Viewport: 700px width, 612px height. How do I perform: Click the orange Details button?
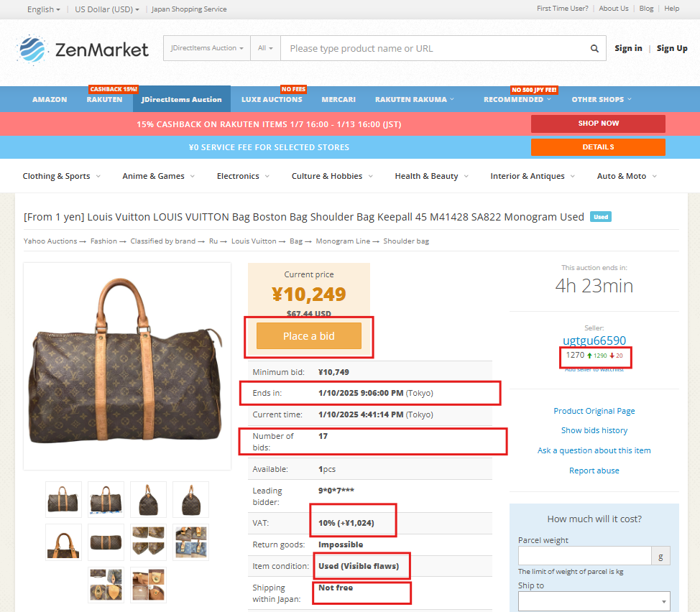click(598, 147)
